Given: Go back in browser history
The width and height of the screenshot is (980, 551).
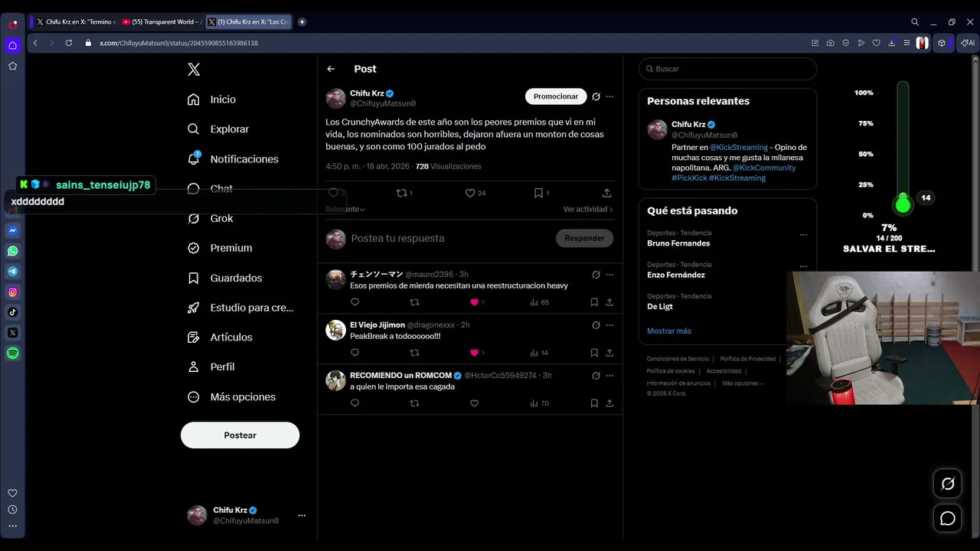Looking at the screenshot, I should (x=35, y=43).
